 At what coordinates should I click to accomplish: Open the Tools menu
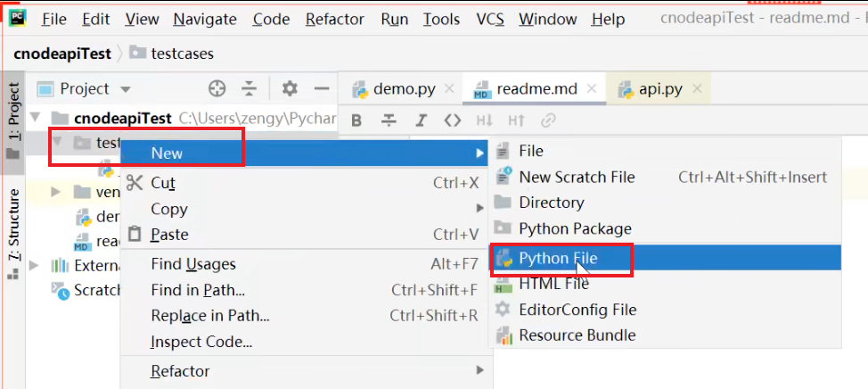coord(441,20)
